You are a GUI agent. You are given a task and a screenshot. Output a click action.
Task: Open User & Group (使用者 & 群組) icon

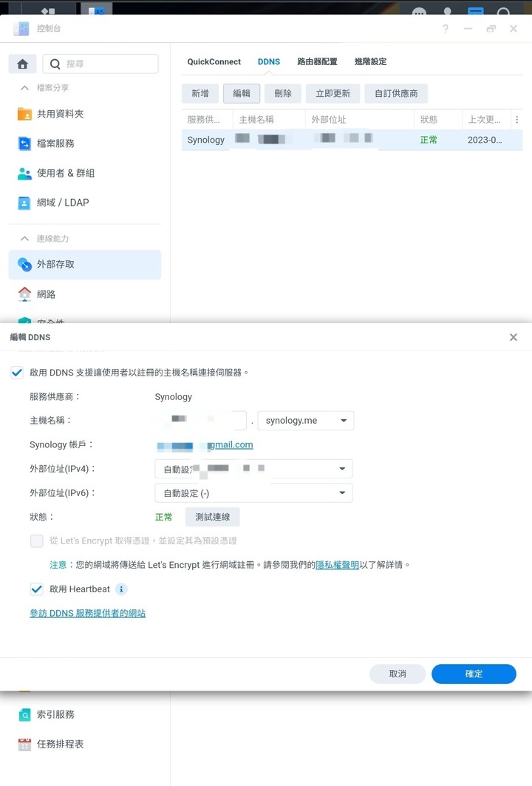pyautogui.click(x=24, y=173)
